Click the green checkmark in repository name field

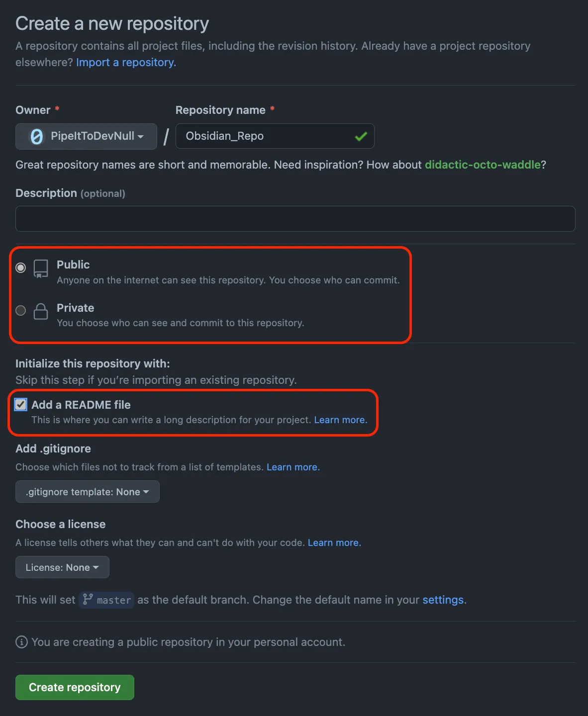(361, 136)
